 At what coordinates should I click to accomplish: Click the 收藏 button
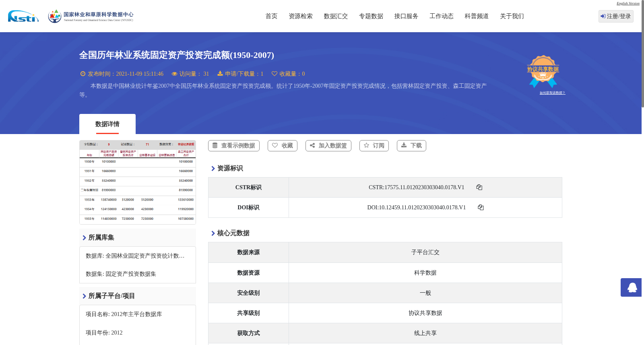coord(283,146)
